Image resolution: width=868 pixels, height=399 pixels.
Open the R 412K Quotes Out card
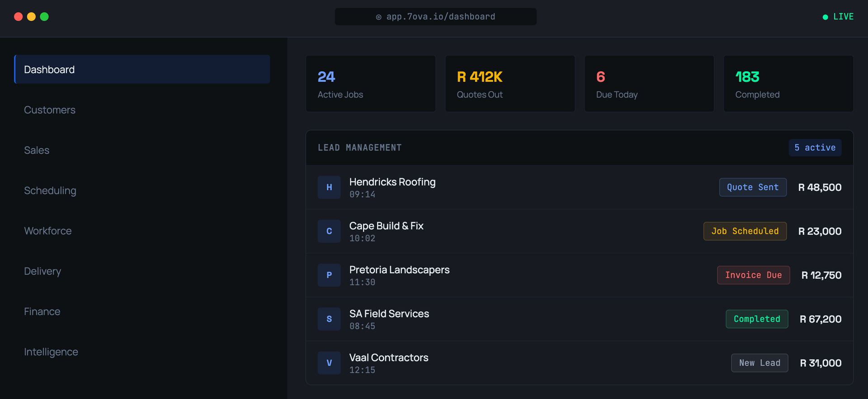(510, 84)
